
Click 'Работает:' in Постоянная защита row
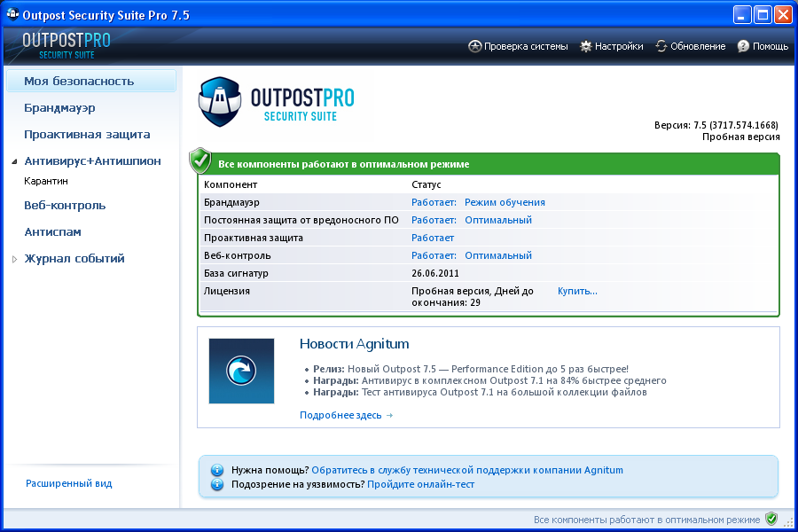(434, 220)
